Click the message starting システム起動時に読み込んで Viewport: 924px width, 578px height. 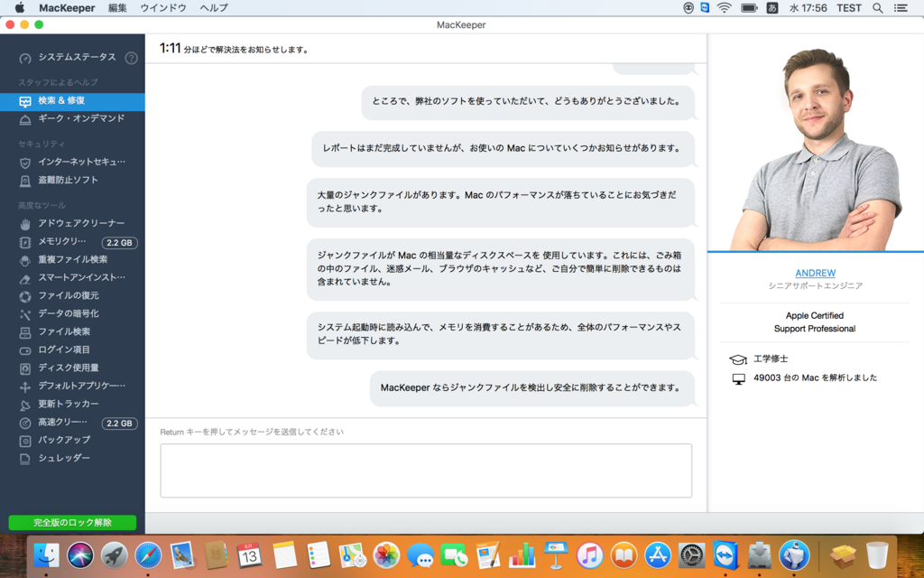click(500, 334)
